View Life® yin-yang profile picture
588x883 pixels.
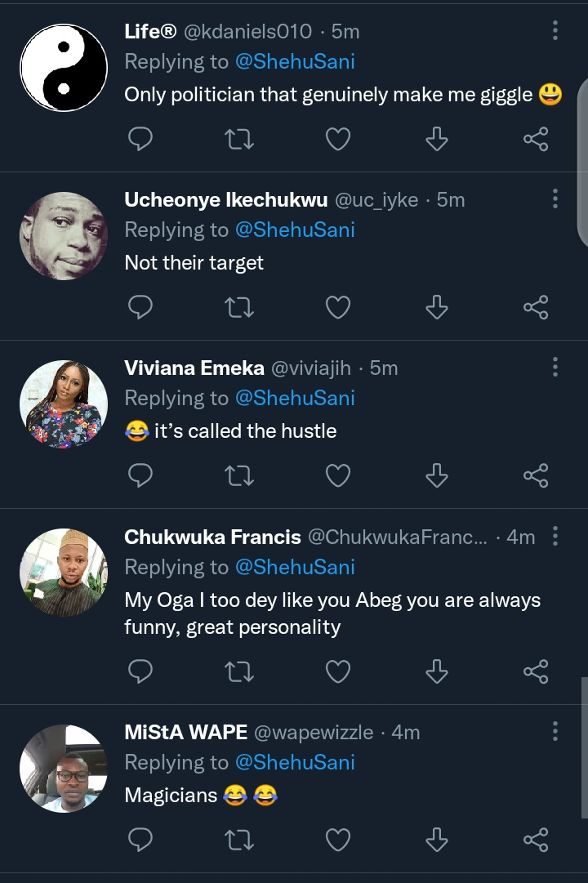tap(64, 67)
